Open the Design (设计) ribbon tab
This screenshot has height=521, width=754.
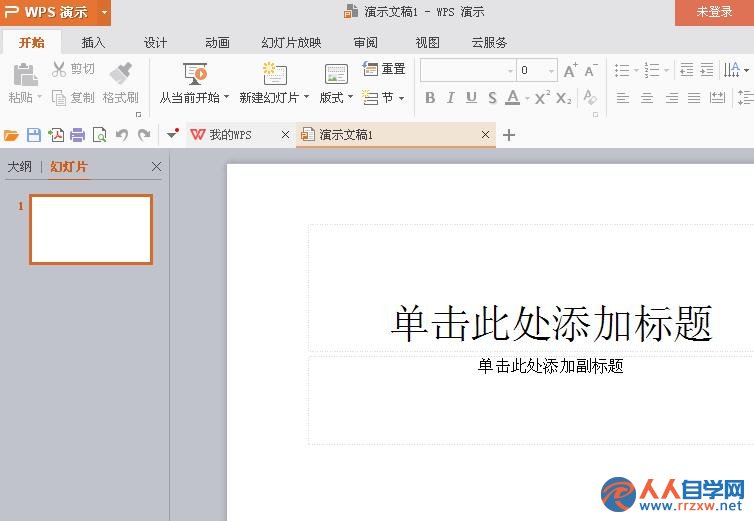pyautogui.click(x=155, y=42)
